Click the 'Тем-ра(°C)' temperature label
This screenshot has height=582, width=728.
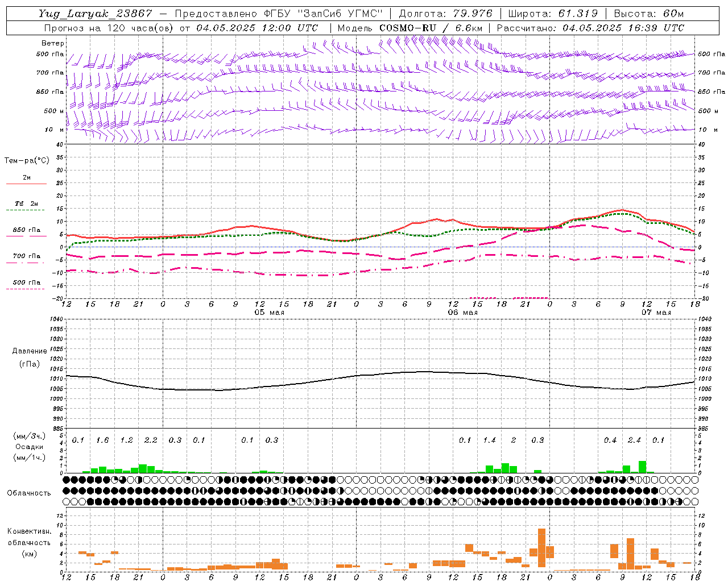click(x=27, y=161)
